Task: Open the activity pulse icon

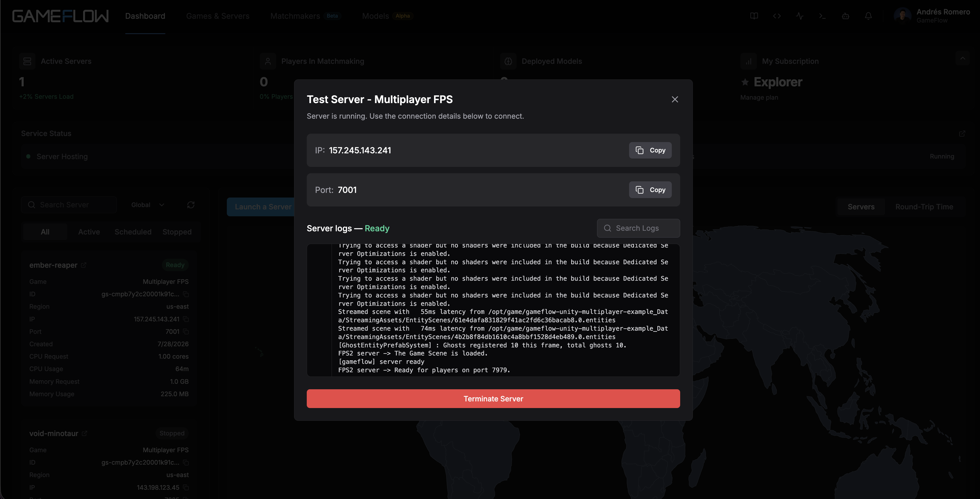Action: coord(800,16)
